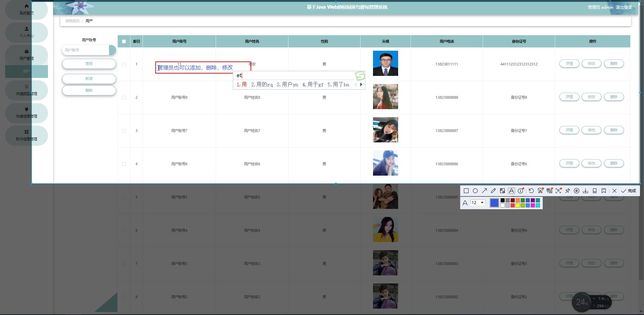Toggle the select-all checkbox in the table header
The height and width of the screenshot is (315, 644).
coord(124,42)
